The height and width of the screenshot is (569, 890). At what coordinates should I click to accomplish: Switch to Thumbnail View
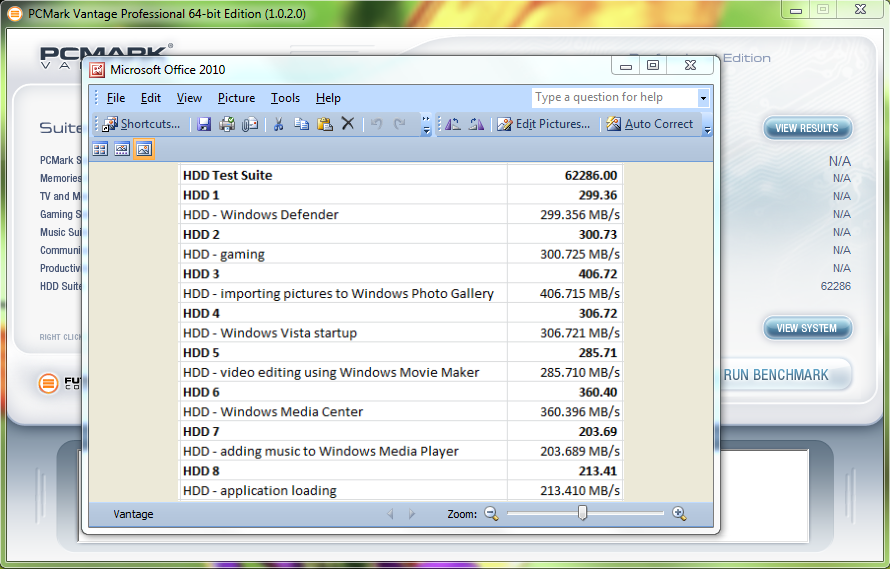[x=100, y=149]
